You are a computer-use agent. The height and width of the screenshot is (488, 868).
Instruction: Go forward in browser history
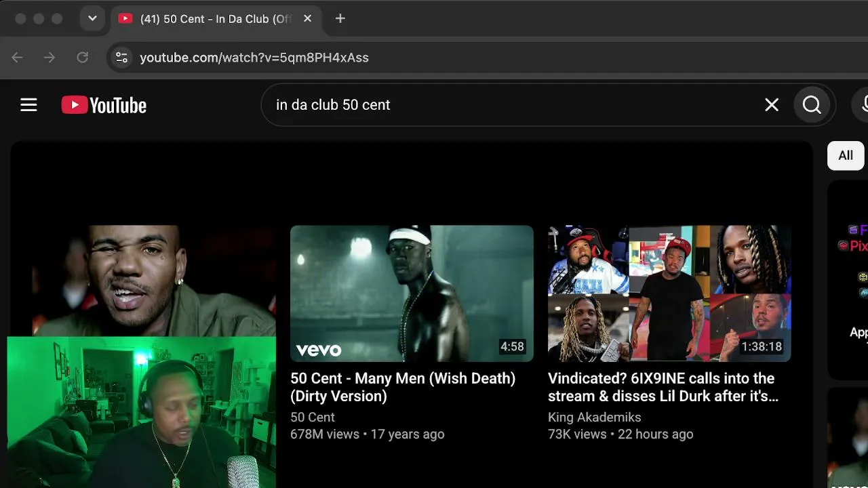pyautogui.click(x=50, y=58)
